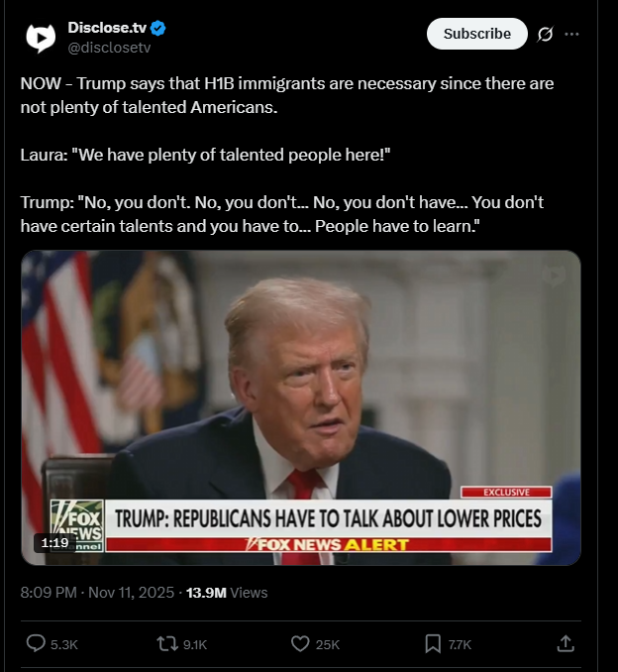The width and height of the screenshot is (618, 672).
Task: Open Grok explain-this-post icon
Action: pos(545,34)
